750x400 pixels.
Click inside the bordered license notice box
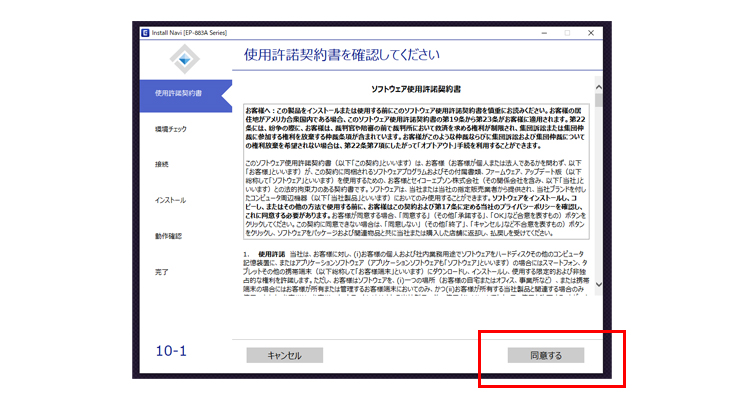tap(414, 170)
